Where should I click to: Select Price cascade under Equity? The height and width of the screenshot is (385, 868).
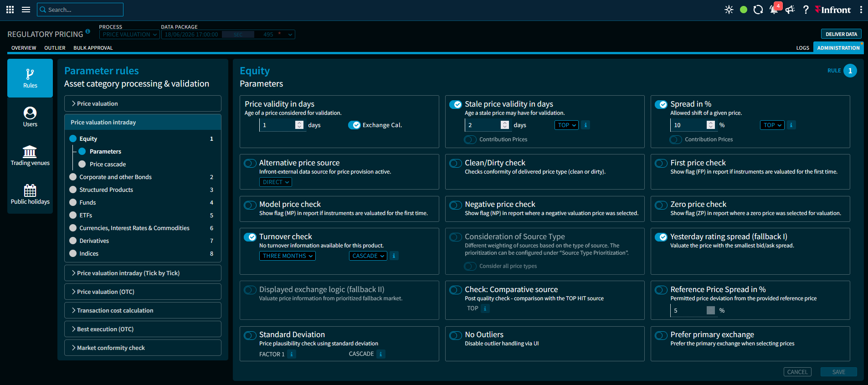[108, 164]
